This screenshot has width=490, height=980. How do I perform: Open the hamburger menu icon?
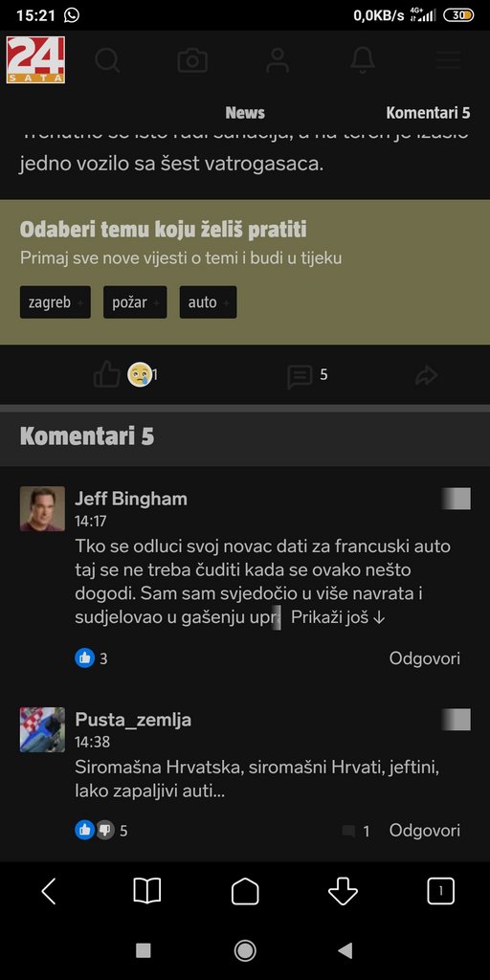(449, 60)
